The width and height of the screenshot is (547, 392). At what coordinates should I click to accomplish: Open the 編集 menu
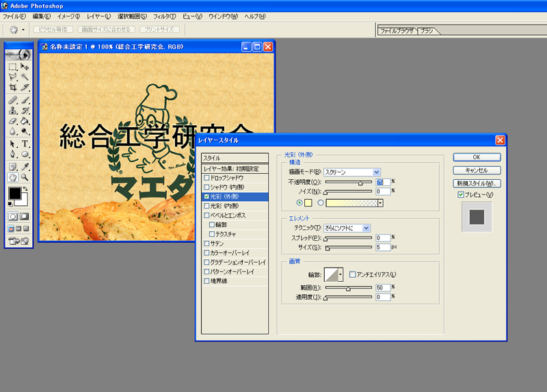pyautogui.click(x=42, y=16)
